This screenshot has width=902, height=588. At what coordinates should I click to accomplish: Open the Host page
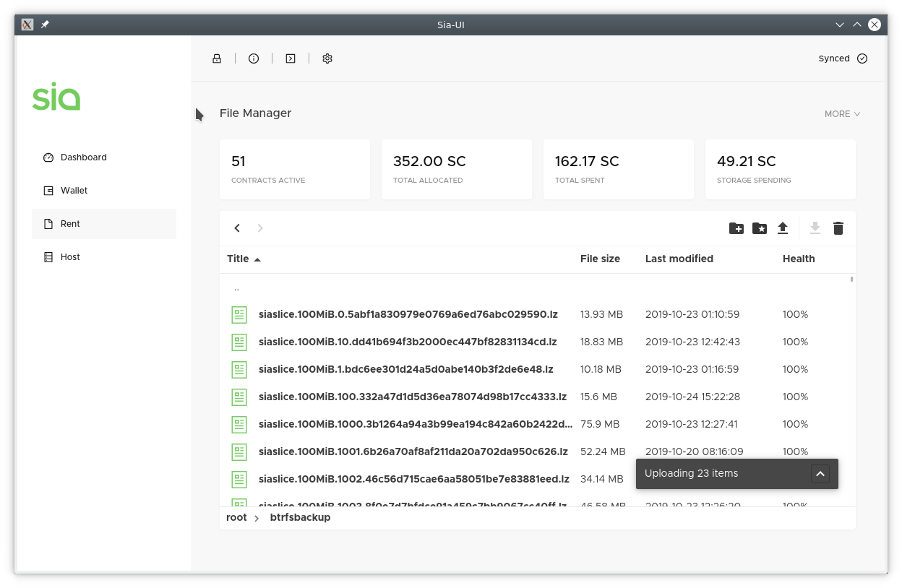104,257
